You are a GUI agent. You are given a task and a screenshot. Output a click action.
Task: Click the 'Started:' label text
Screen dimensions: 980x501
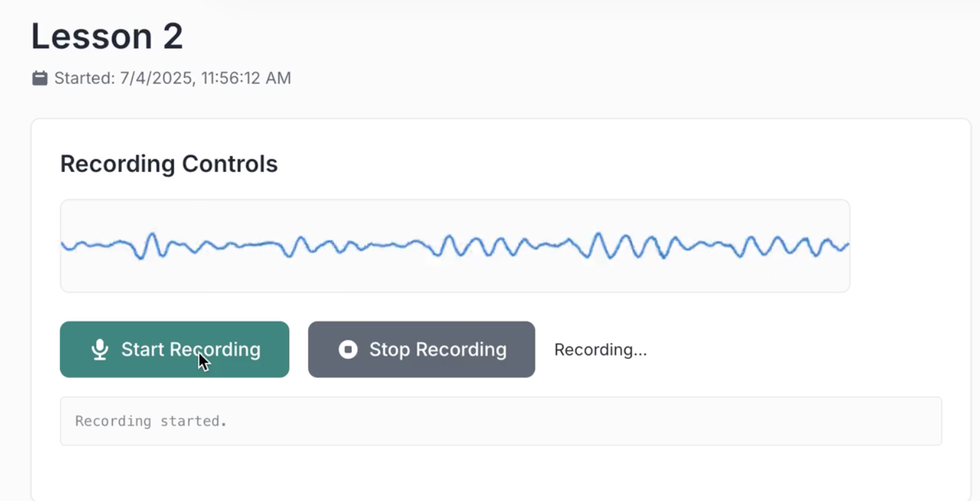[x=84, y=78]
